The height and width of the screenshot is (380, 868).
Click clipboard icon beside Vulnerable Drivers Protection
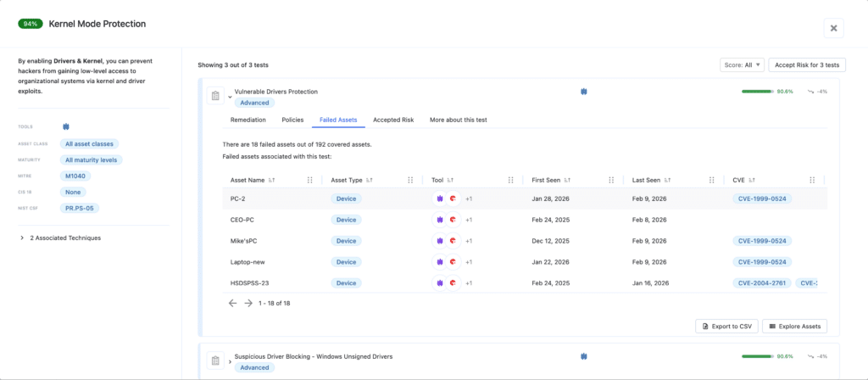point(215,96)
